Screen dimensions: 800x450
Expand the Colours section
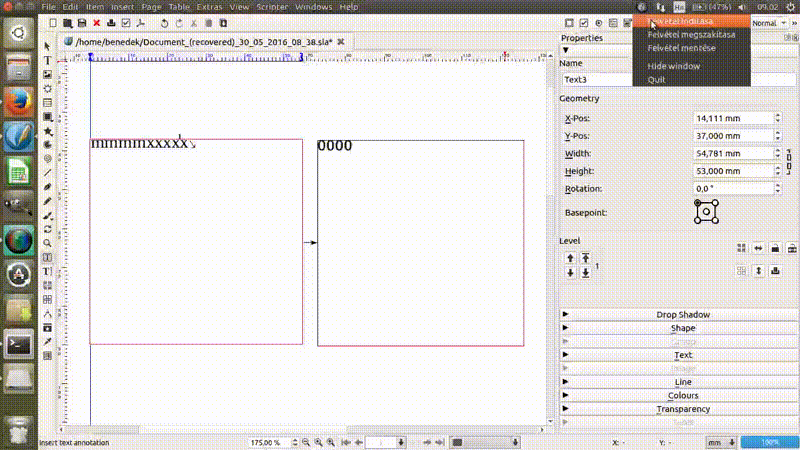pyautogui.click(x=683, y=395)
